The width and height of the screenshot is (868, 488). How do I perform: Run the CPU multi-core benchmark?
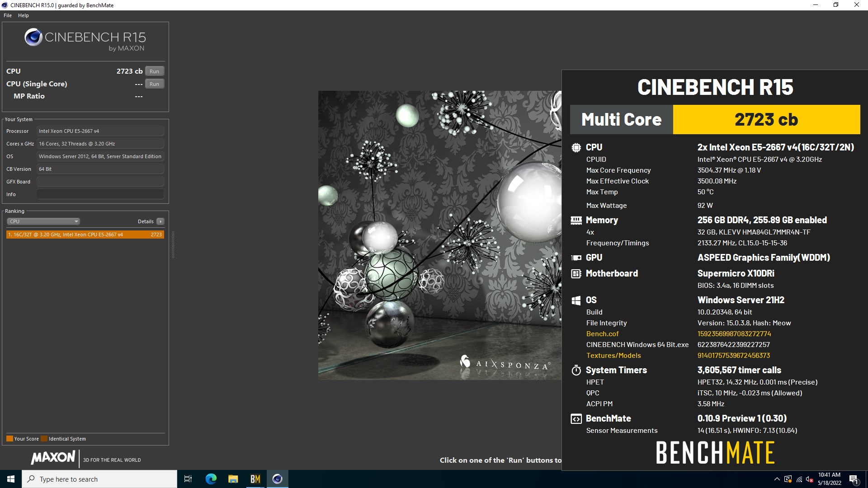(155, 71)
